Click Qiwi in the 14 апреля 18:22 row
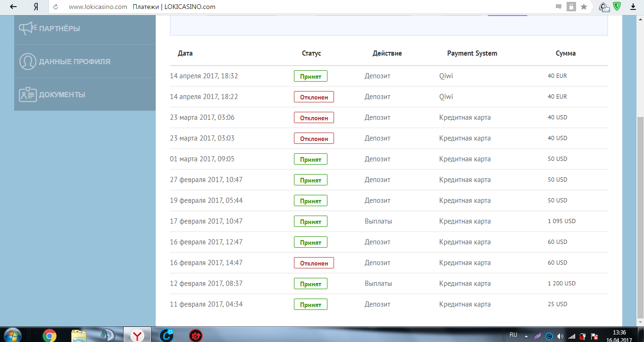 point(446,97)
